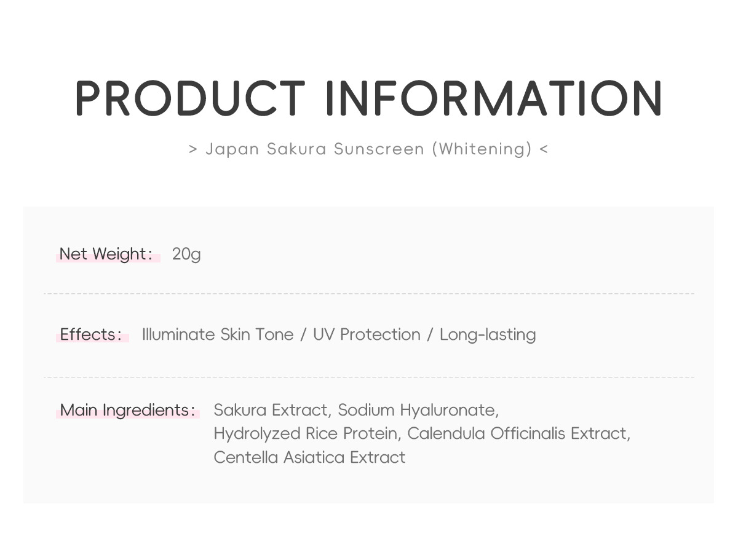Click the dashed divider below Net Weight
This screenshot has width=738, height=560.
369,294
